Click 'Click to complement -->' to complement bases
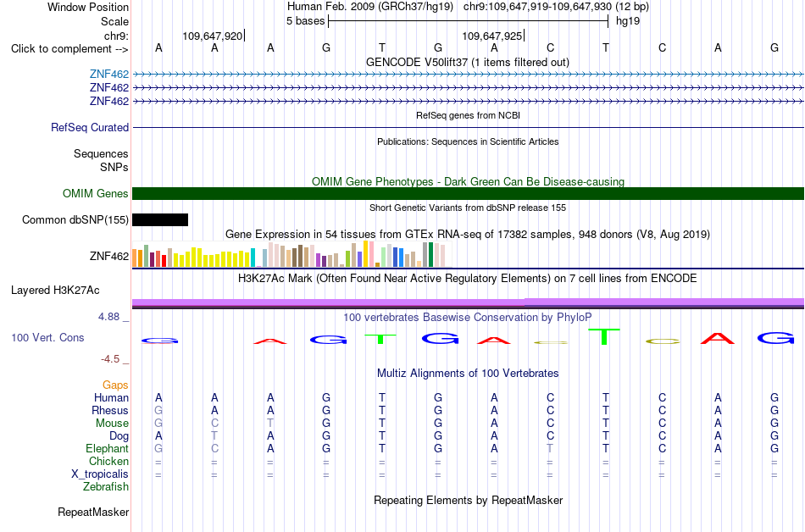Viewport: 805px width, 532px height. [69, 49]
